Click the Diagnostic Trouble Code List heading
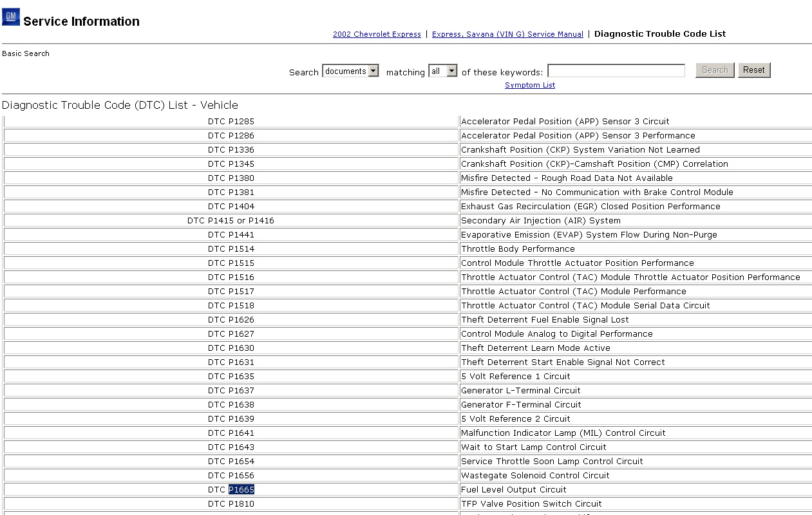Viewport: 812px width, 515px height. point(660,34)
